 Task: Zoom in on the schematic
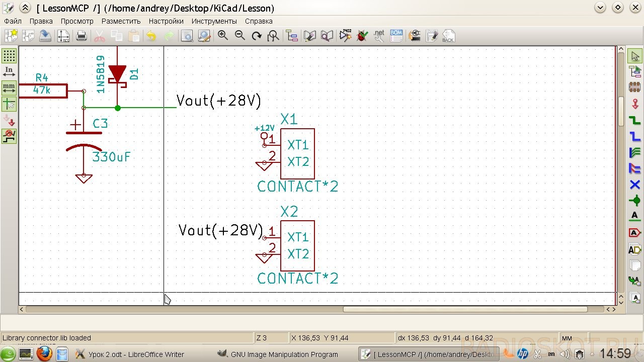click(222, 36)
